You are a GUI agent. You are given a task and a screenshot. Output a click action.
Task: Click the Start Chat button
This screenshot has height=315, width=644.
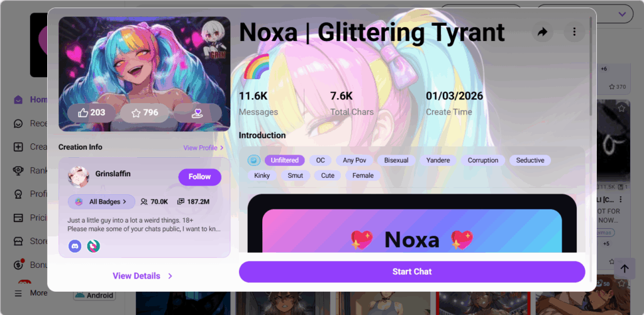[412, 272]
